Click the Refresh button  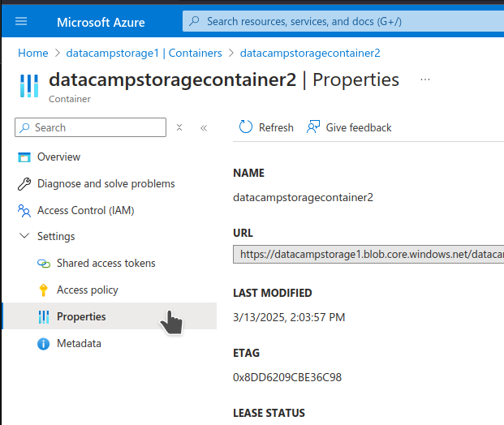[266, 127]
